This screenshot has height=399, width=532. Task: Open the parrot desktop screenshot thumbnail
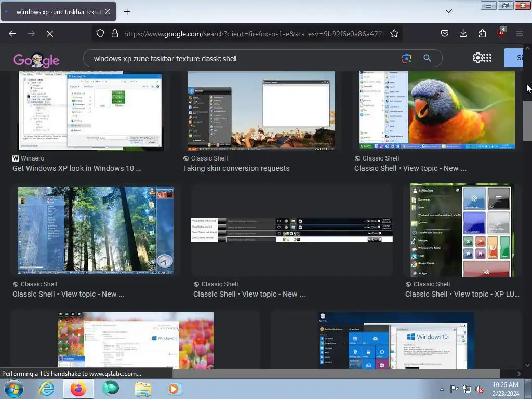[437, 110]
